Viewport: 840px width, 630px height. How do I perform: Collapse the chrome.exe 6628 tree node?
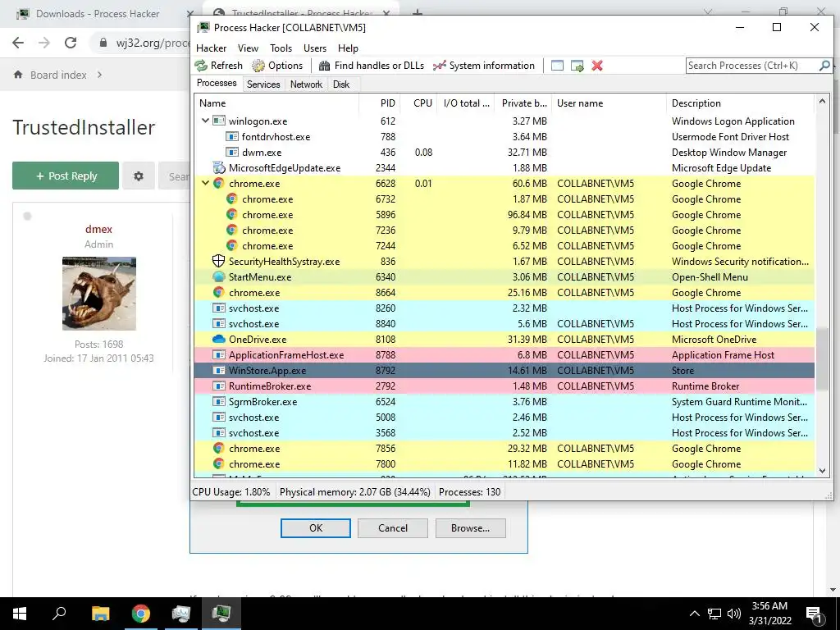(205, 183)
